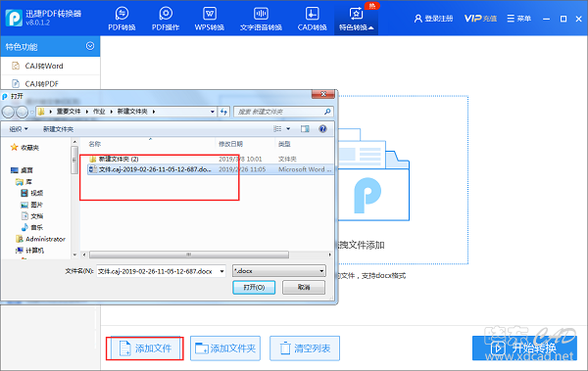Open the PDF转换 tool
Screen dimensions: 588x371
click(x=122, y=19)
